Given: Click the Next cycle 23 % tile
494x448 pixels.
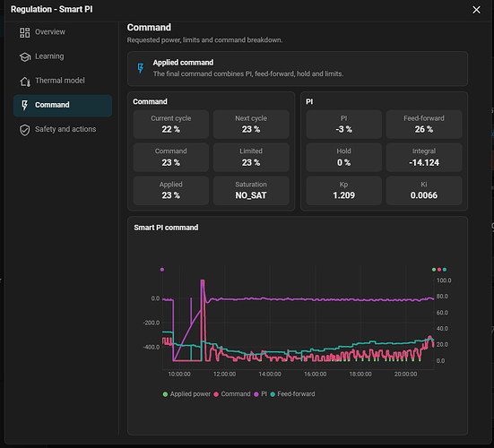Looking at the screenshot, I should click(x=251, y=125).
